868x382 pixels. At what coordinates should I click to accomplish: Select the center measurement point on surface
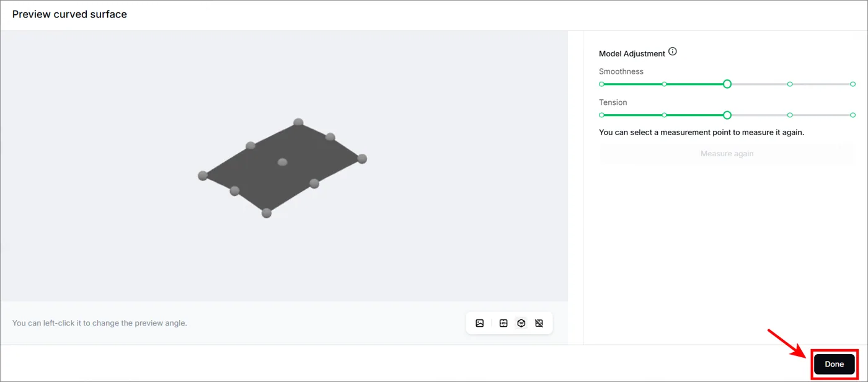[x=282, y=162]
